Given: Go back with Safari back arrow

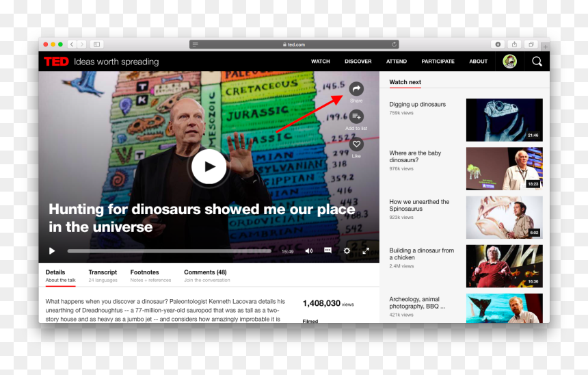Looking at the screenshot, I should 72,44.
